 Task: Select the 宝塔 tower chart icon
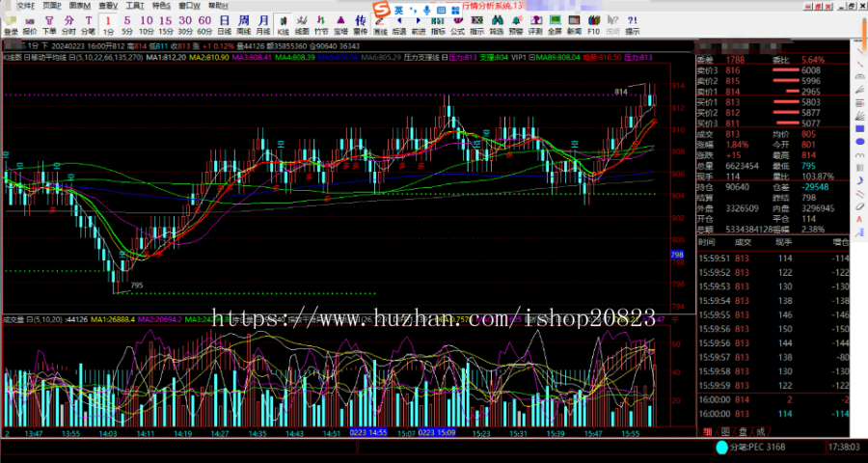pyautogui.click(x=340, y=25)
